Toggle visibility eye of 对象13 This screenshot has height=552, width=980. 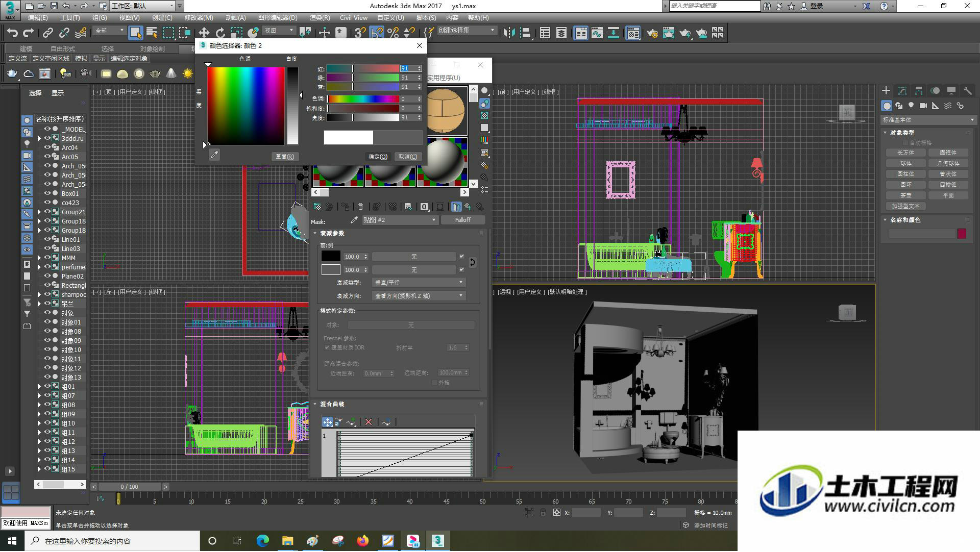coord(47,377)
